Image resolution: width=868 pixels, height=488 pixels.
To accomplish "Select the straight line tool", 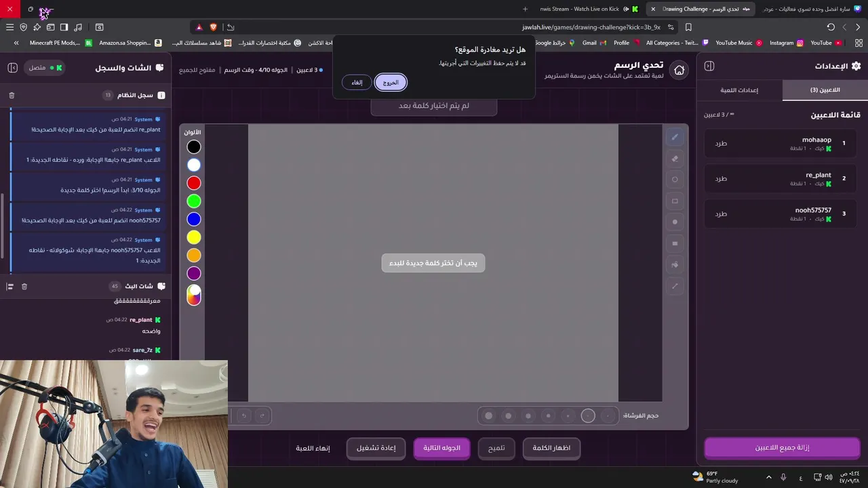I will click(675, 286).
